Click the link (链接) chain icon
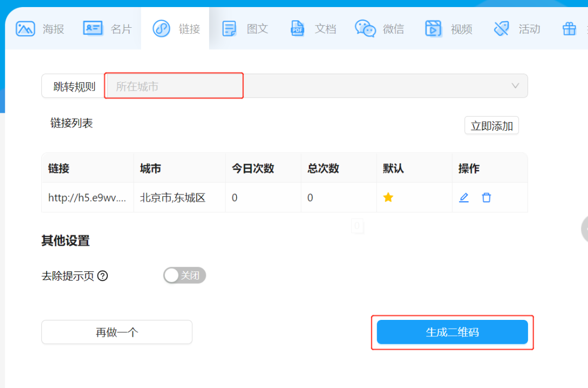This screenshot has width=588, height=388. point(161,28)
